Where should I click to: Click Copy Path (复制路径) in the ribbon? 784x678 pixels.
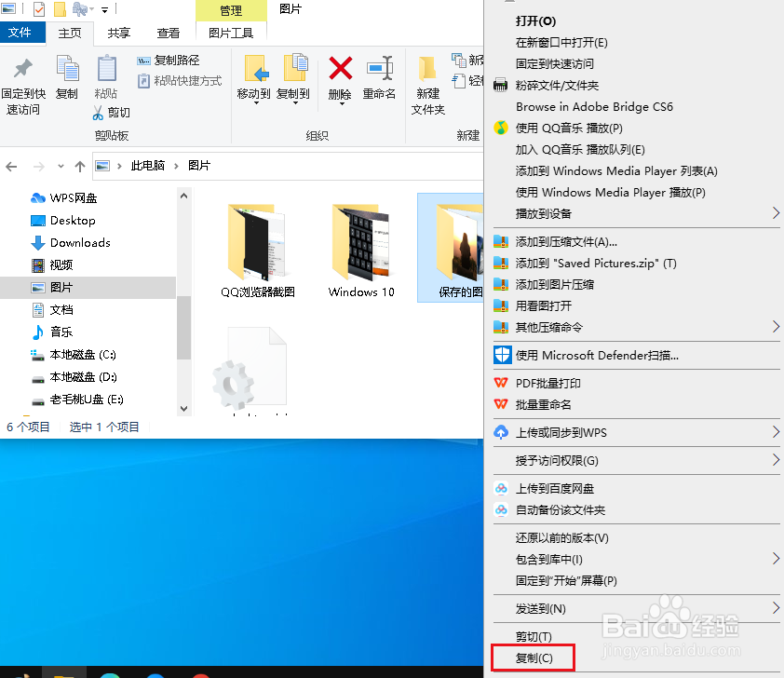point(168,61)
